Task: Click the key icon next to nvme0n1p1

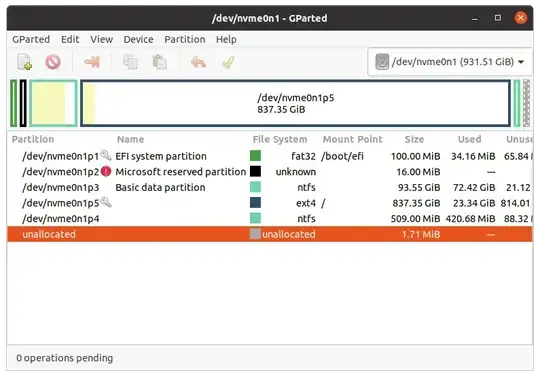Action: 106,156
